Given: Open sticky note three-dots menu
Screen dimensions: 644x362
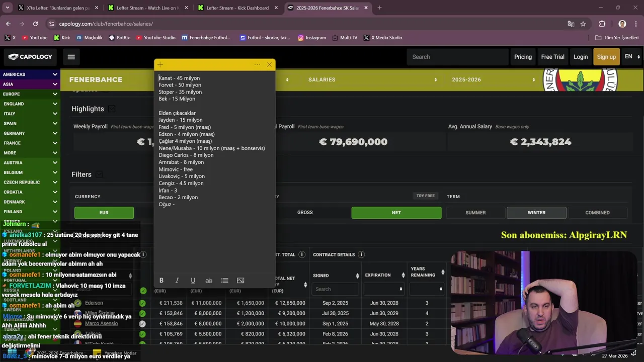Looking at the screenshot, I should click(257, 64).
